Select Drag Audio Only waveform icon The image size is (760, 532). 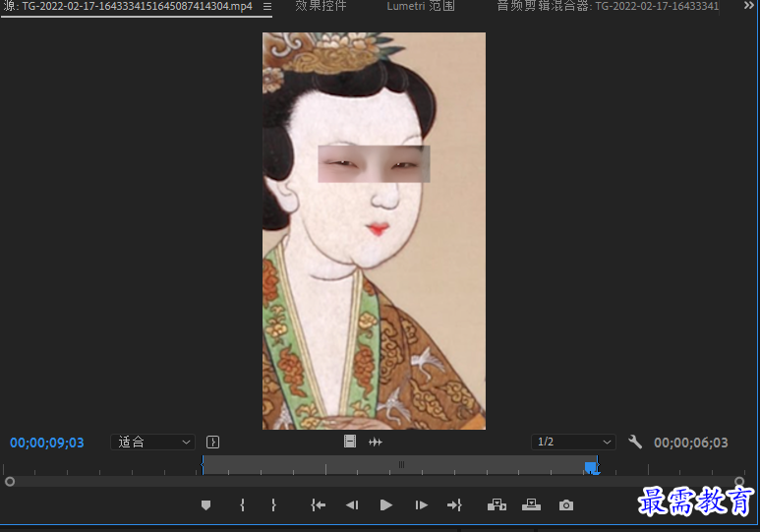(376, 442)
